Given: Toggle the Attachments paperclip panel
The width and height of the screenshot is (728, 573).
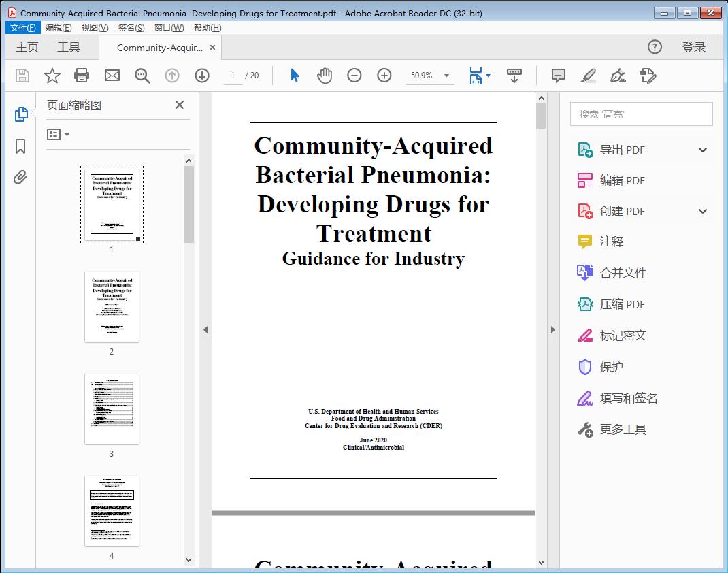Looking at the screenshot, I should click(x=20, y=177).
